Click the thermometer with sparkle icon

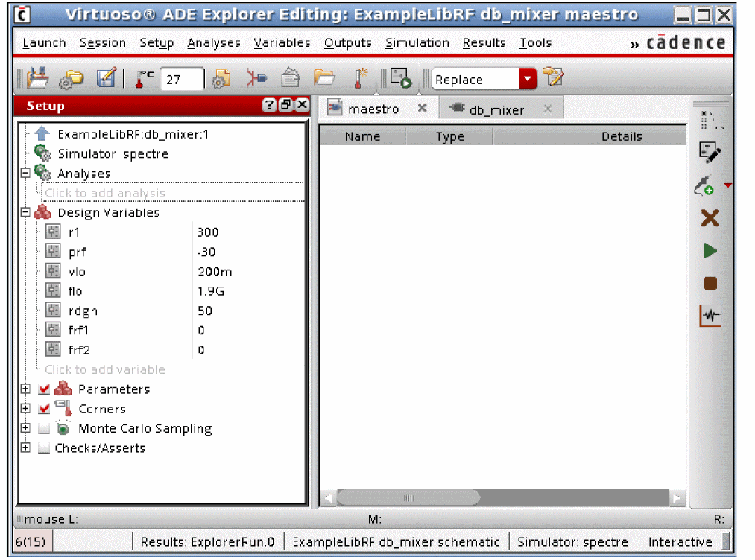click(360, 78)
